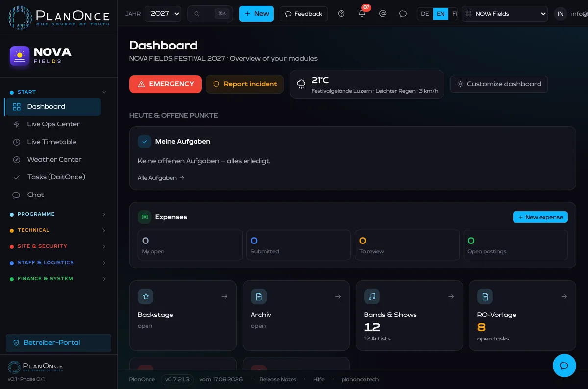Expand the PROGRAMME section
588x389 pixels.
(x=58, y=214)
